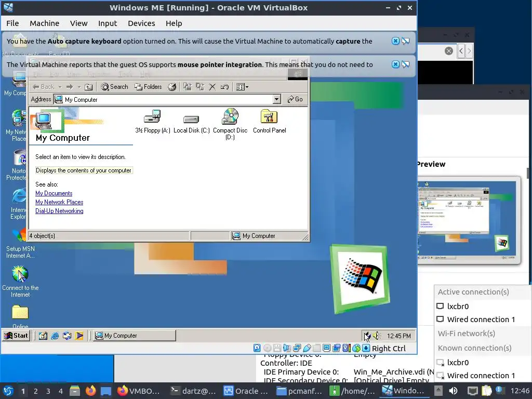The width and height of the screenshot is (532, 399).
Task: Open the Address bar dropdown arrow
Action: [x=277, y=99]
